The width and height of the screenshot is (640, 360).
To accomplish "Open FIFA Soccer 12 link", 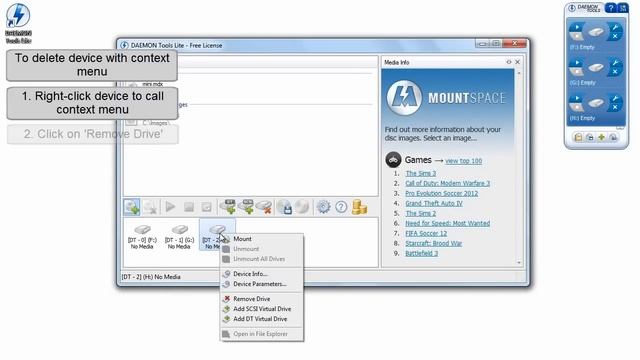I will tap(426, 233).
